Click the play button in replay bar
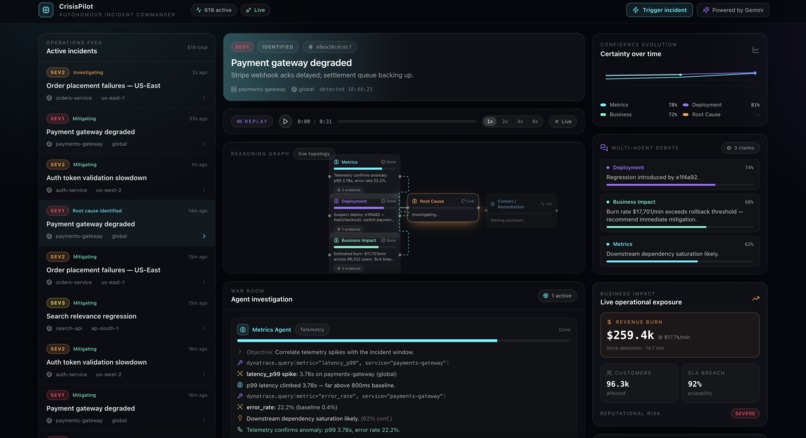Screen dimensions: 806x438 (285, 121)
